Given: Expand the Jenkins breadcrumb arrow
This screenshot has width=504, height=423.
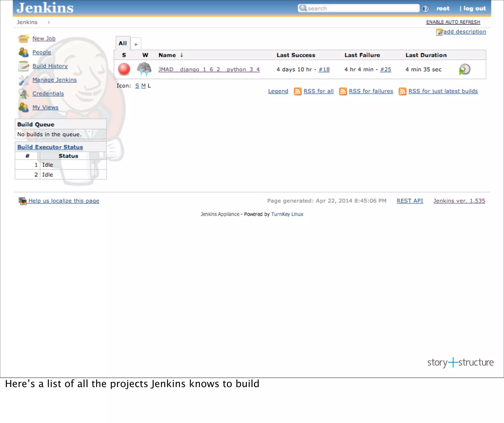Looking at the screenshot, I should (x=49, y=22).
